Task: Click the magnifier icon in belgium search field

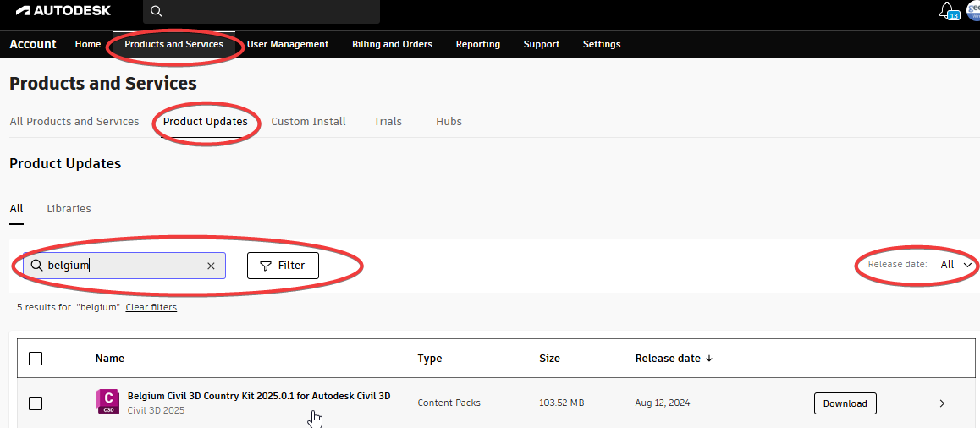Action: pos(36,266)
